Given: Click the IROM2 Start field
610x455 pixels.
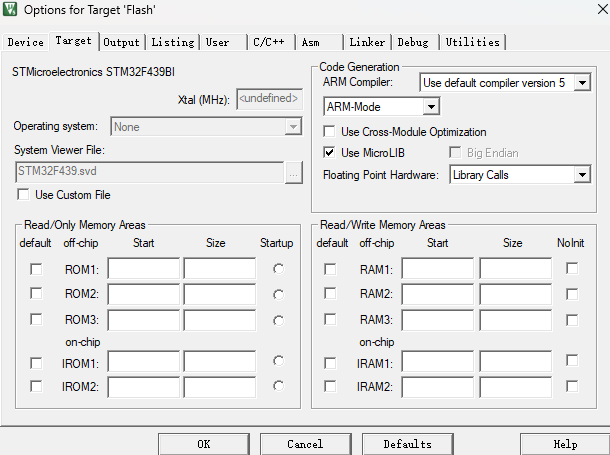Looking at the screenshot, I should coord(144,387).
